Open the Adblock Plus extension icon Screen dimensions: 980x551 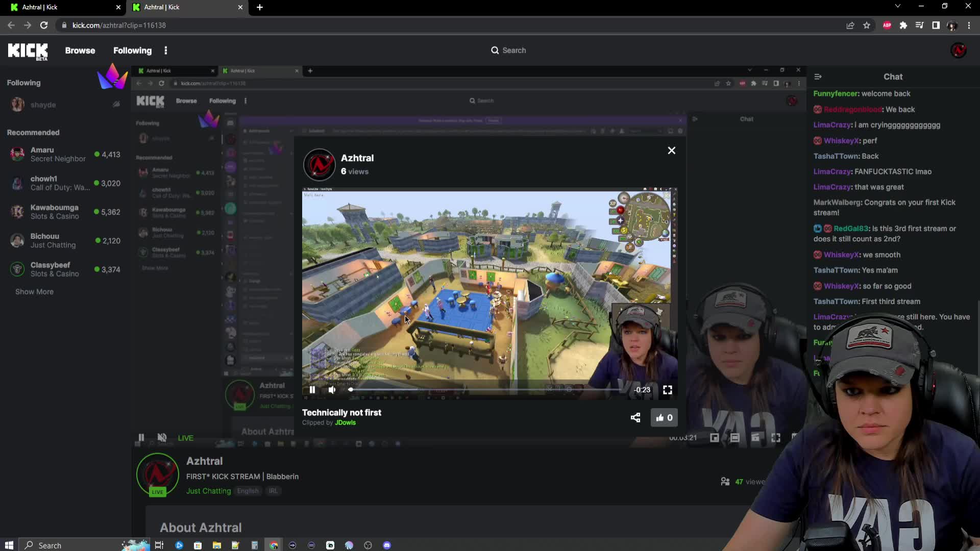pos(887,25)
